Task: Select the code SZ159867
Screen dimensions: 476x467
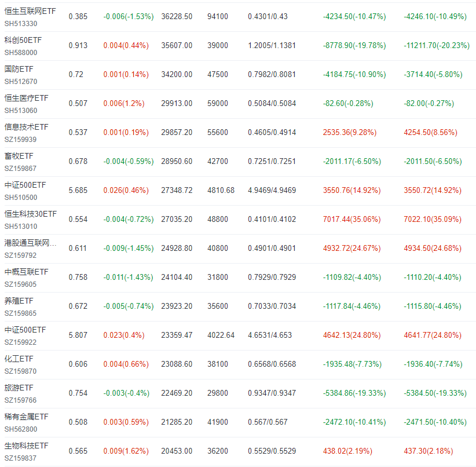Action: [x=20, y=169]
